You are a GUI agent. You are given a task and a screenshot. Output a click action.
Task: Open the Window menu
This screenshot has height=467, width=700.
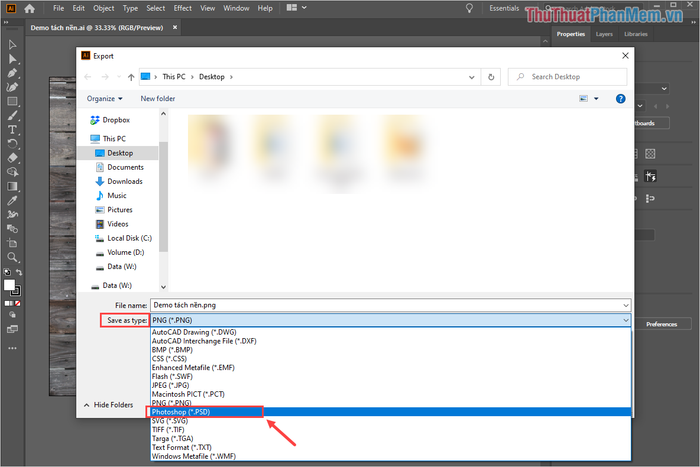[x=236, y=8]
